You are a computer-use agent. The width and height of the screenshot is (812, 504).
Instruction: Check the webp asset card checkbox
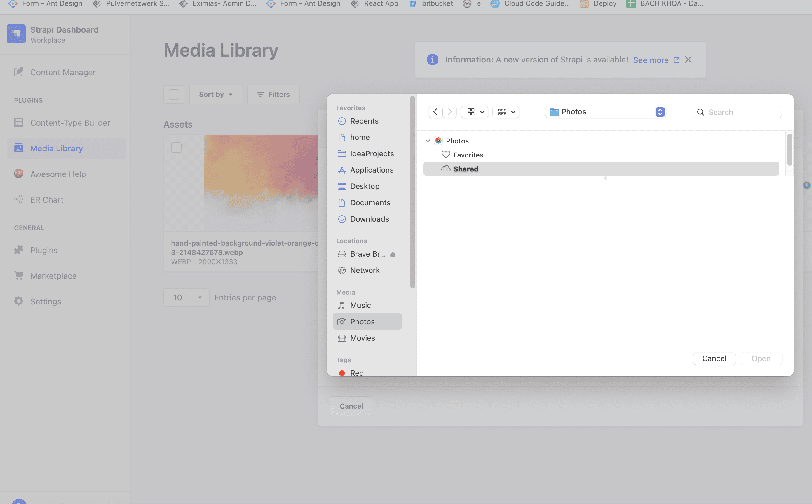click(176, 147)
